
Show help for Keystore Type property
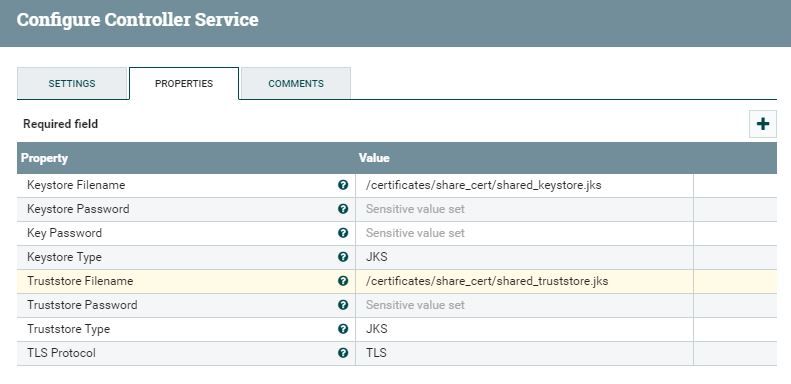coord(343,257)
